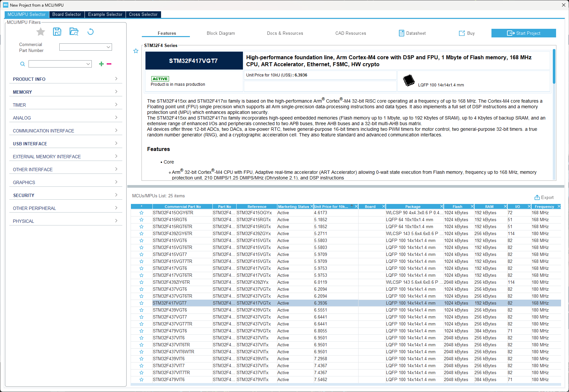Image resolution: width=569 pixels, height=392 pixels.
Task: Click the load saved search folder icon
Action: pos(74,32)
